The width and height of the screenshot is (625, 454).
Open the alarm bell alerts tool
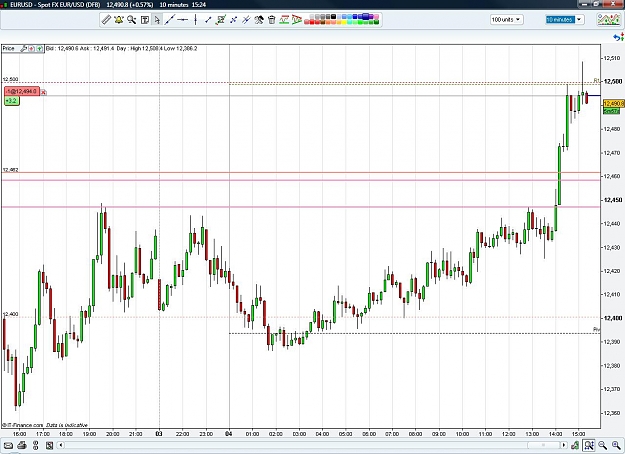coord(118,20)
